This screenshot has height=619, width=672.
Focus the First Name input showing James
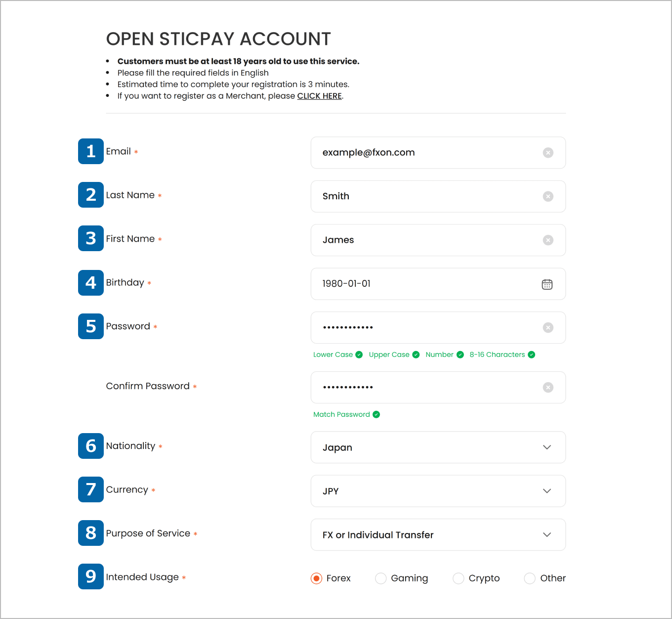coord(438,240)
